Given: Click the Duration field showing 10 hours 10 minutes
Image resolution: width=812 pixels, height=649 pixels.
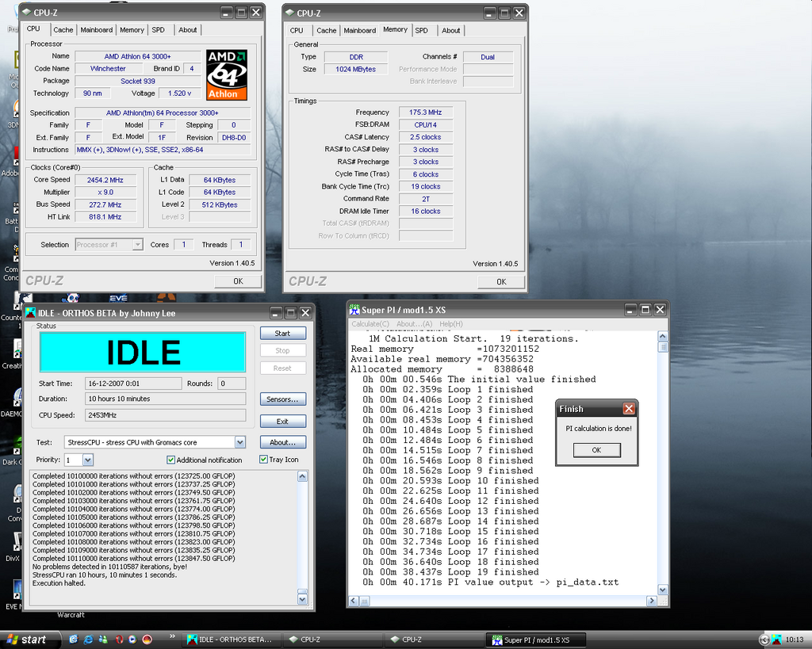Looking at the screenshot, I should [x=165, y=399].
